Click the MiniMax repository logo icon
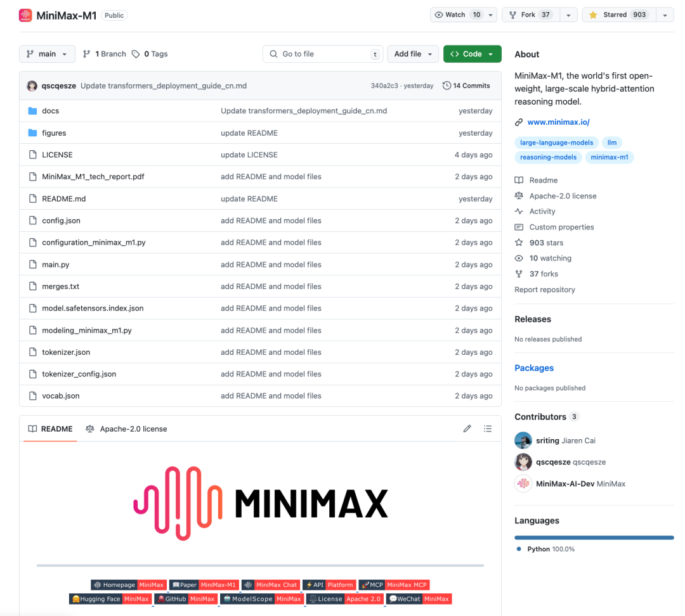The height and width of the screenshot is (616, 685). [25, 15]
